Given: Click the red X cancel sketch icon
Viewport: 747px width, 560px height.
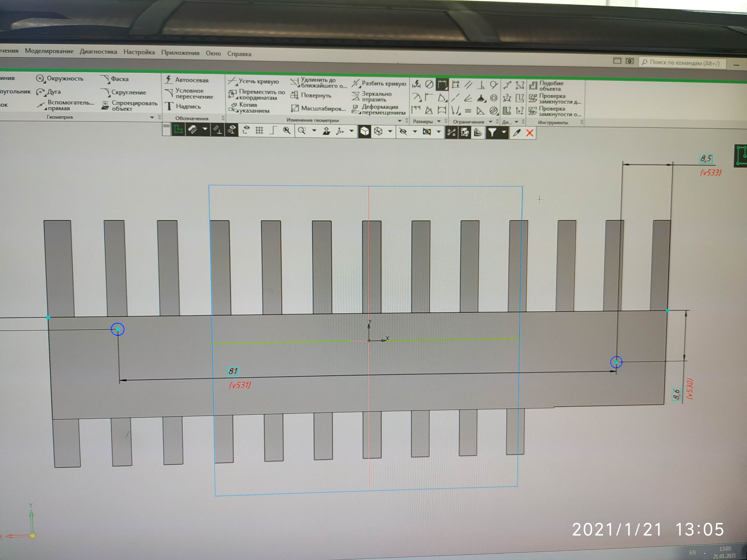Looking at the screenshot, I should point(529,133).
